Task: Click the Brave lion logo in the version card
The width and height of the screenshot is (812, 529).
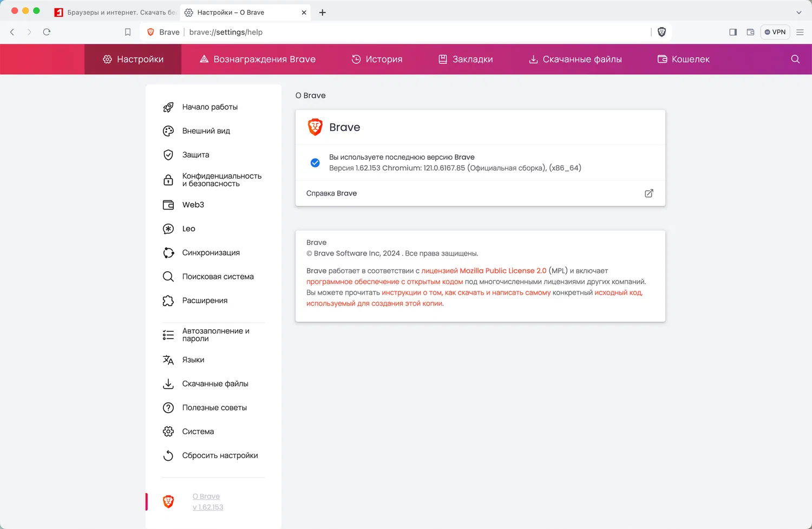Action: click(315, 127)
